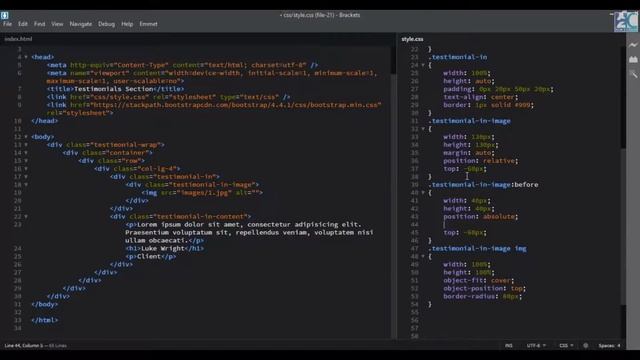Click the 'object-fit: cover' declaration
Viewport: 640px width, 360px height.
coord(479,280)
